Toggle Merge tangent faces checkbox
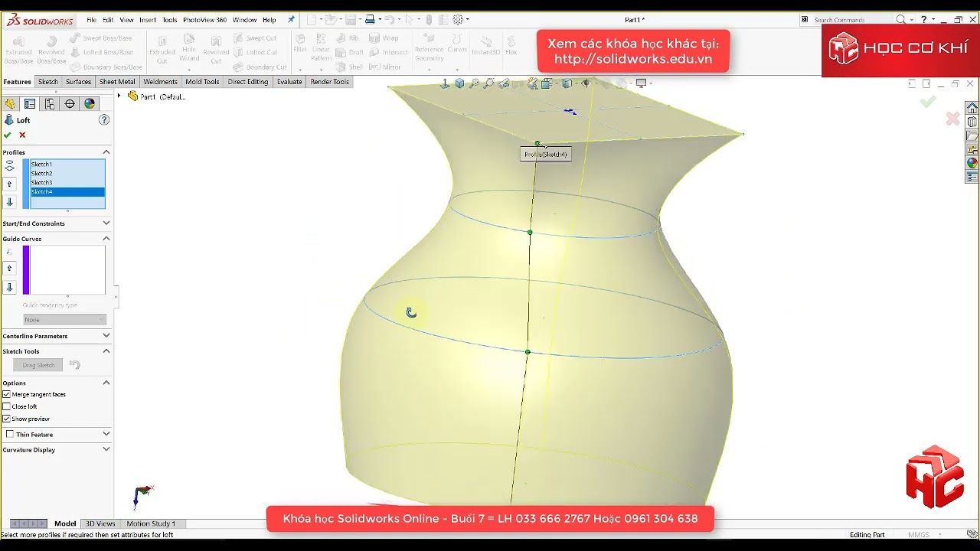Image resolution: width=980 pixels, height=551 pixels. pos(7,394)
